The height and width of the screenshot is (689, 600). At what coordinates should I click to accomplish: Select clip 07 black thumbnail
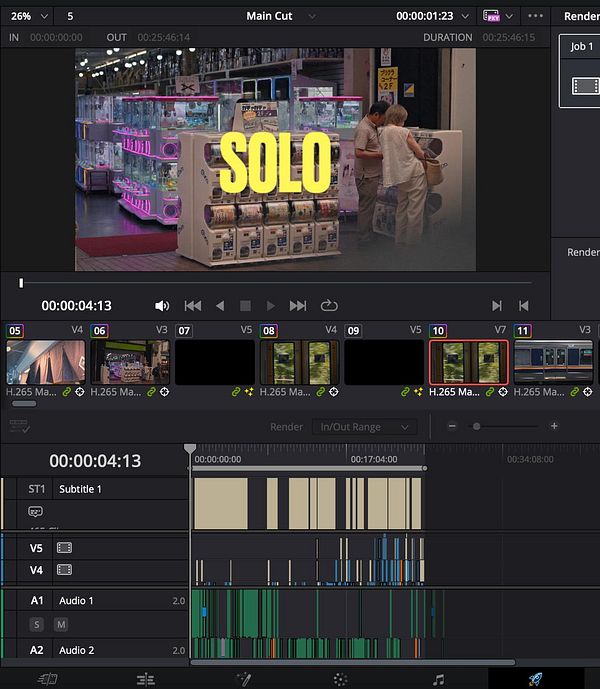point(215,362)
